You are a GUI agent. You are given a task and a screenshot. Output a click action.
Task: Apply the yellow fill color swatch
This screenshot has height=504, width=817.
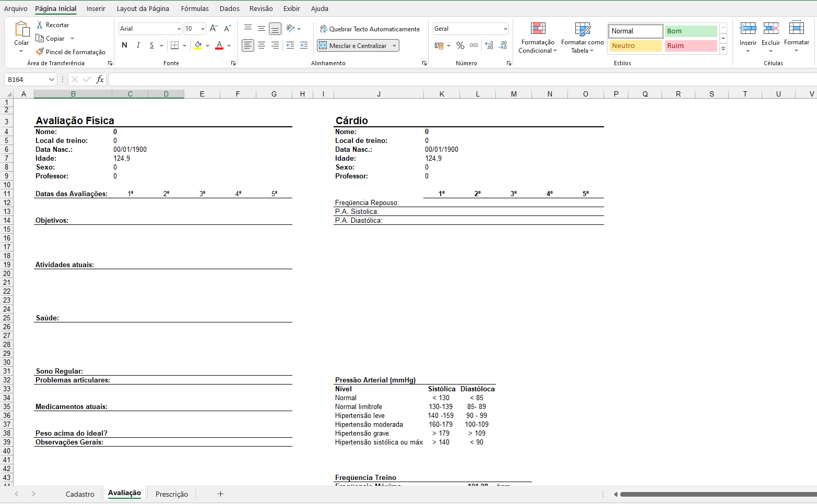[198, 45]
